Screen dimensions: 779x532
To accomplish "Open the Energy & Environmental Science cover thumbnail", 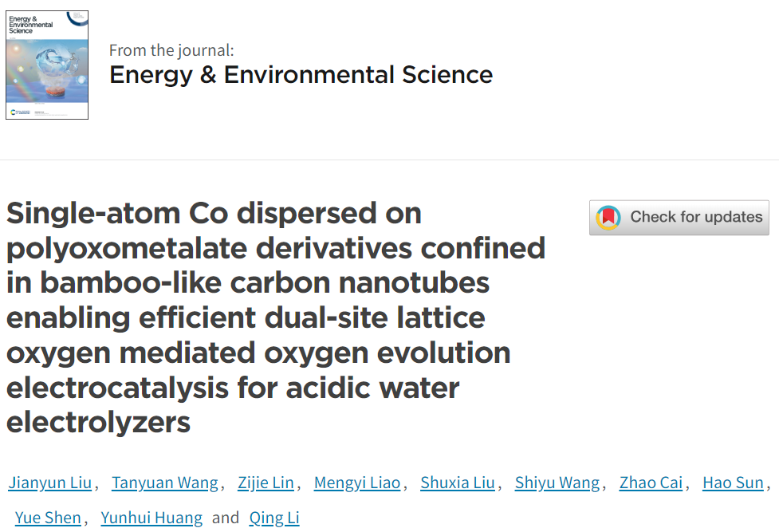I will click(x=47, y=65).
